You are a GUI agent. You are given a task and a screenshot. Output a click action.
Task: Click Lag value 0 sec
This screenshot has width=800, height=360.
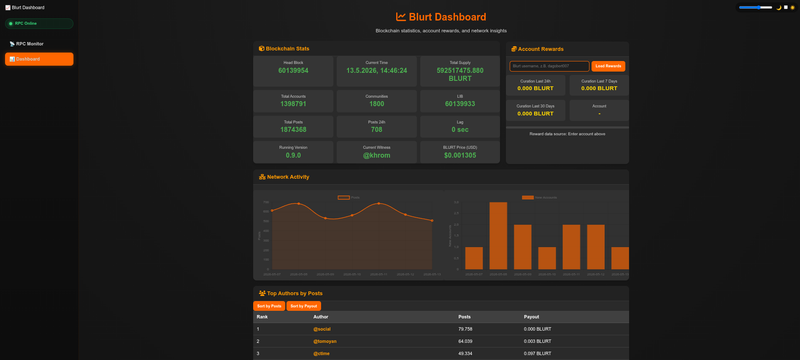pyautogui.click(x=460, y=130)
